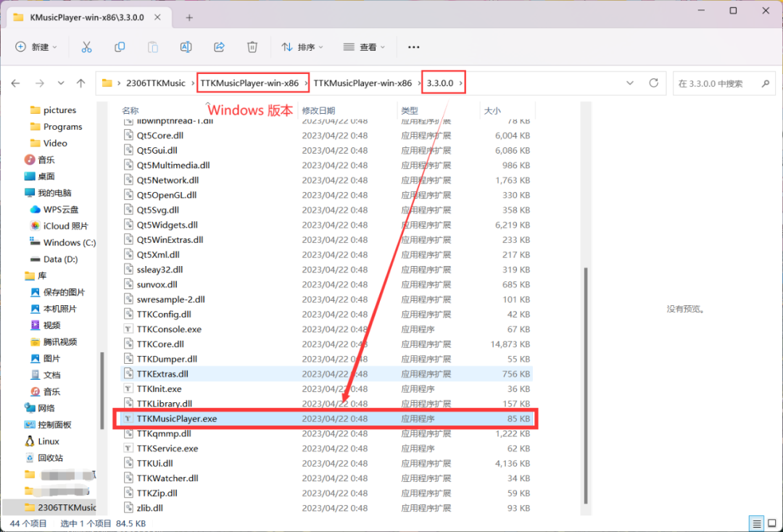Click first TTKMusicPlayer-win-x86 breadcrumb

249,83
